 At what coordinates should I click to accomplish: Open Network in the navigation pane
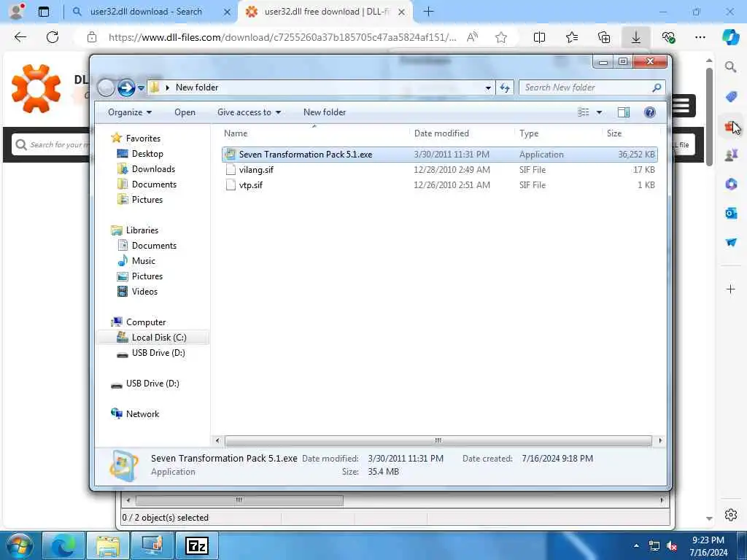point(142,414)
